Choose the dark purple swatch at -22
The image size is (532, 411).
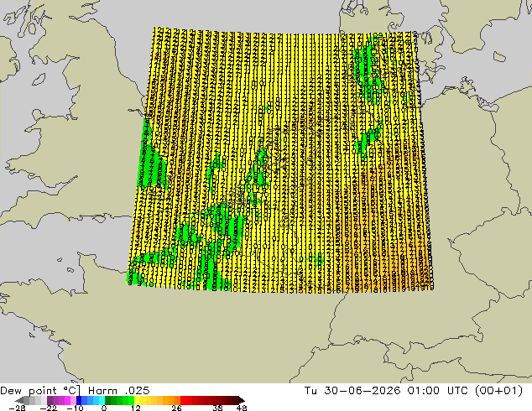(x=50, y=400)
